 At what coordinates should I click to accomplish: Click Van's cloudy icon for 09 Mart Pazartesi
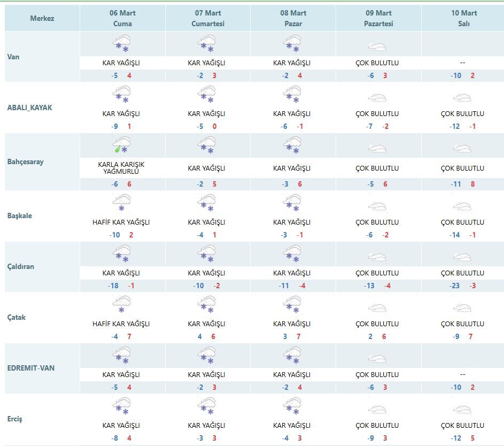(377, 47)
